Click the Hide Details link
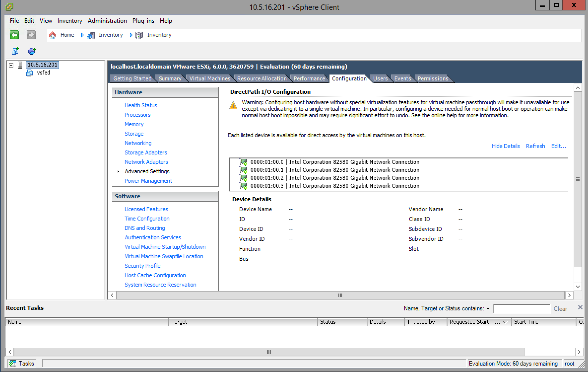 coord(505,146)
